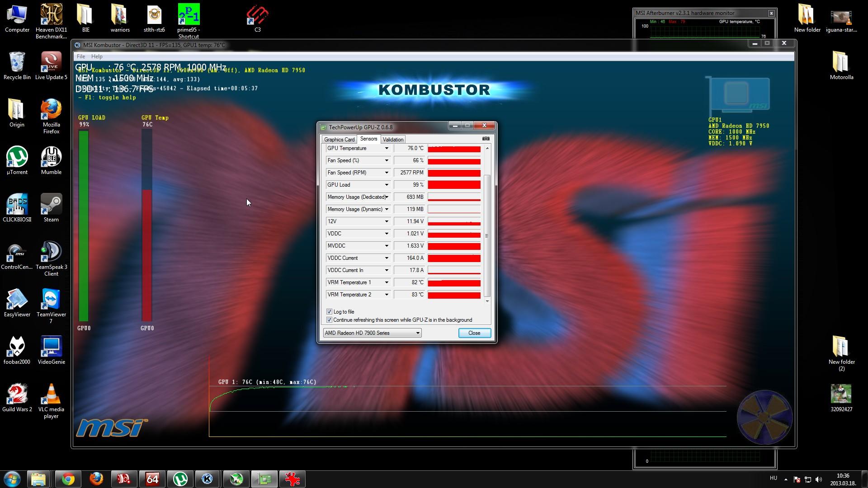The width and height of the screenshot is (868, 488).
Task: Open the VDDC Current sensor dropdown
Action: 387,258
